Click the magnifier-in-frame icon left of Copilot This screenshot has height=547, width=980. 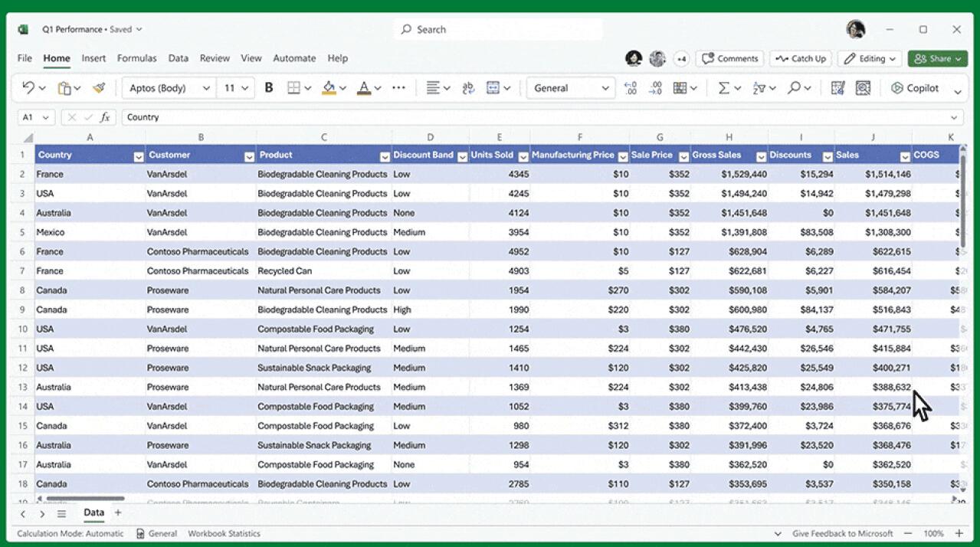pos(863,88)
